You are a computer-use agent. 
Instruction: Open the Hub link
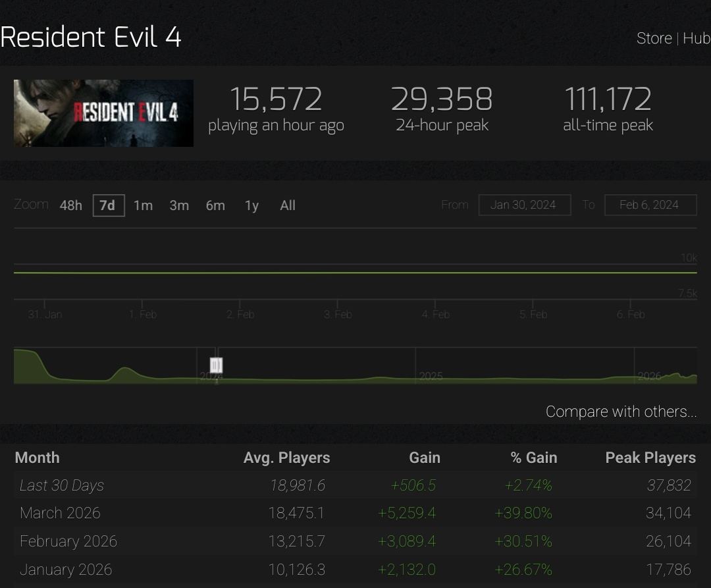coord(697,39)
